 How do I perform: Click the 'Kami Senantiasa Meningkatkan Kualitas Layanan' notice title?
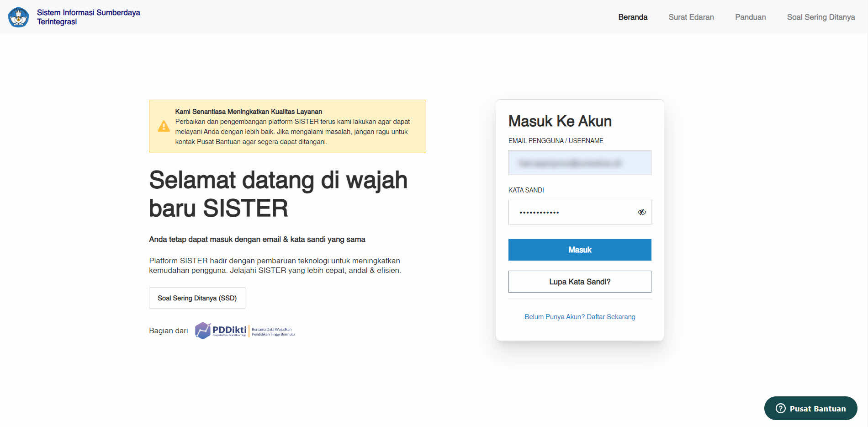[x=249, y=112]
